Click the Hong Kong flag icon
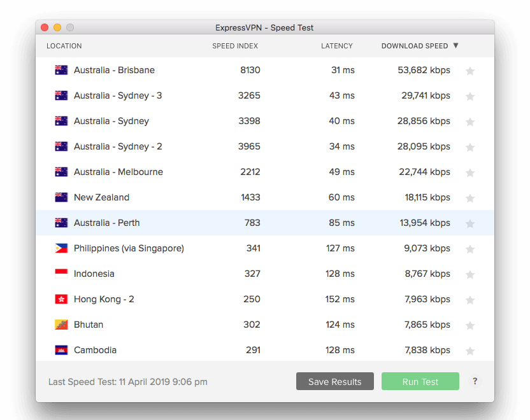 click(x=61, y=299)
